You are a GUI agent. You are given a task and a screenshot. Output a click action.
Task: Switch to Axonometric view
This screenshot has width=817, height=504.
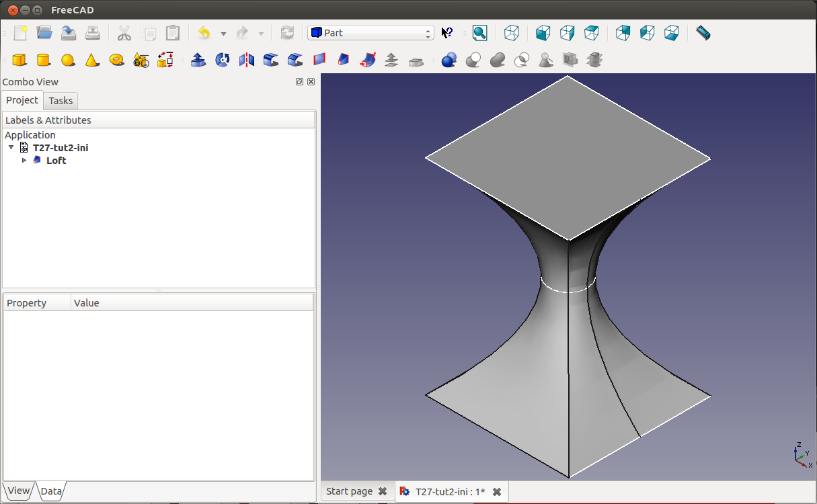coord(512,33)
